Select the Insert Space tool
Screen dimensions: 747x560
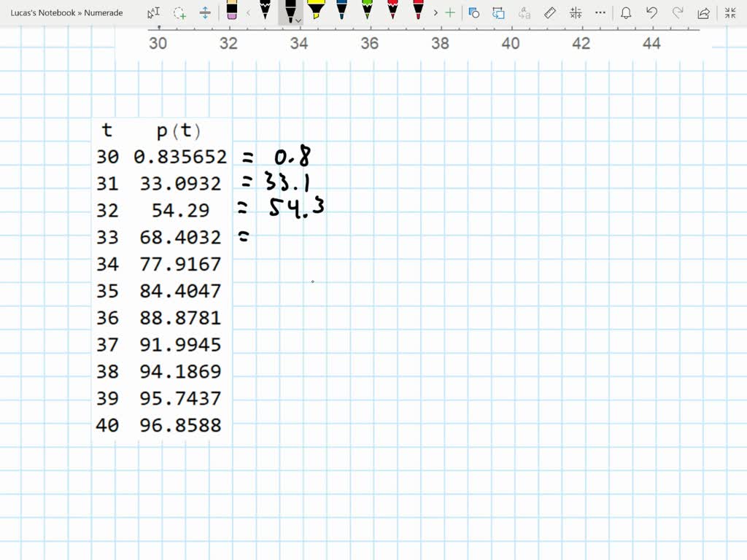pyautogui.click(x=205, y=12)
